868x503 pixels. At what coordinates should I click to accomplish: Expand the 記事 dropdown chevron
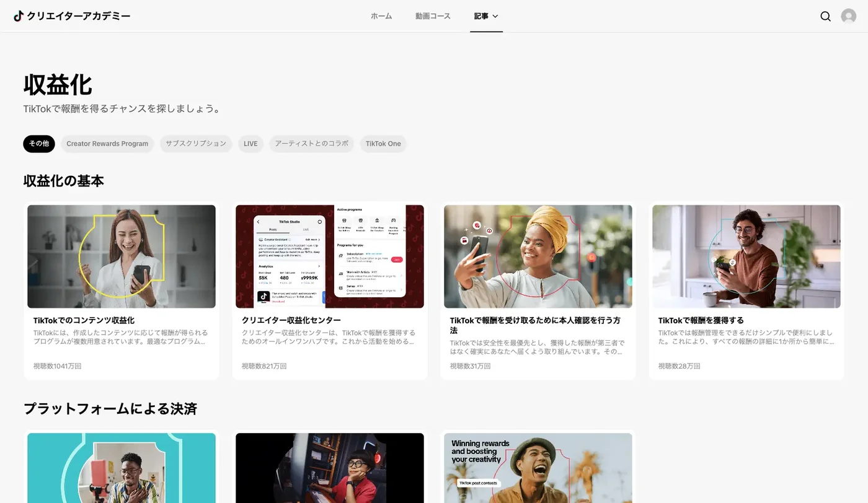click(495, 16)
